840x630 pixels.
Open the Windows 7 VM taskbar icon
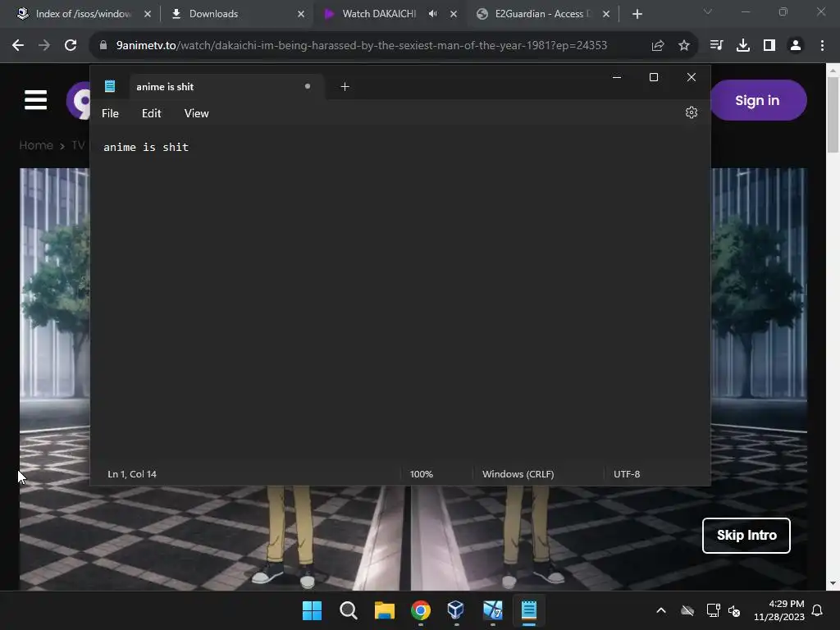pos(493,610)
